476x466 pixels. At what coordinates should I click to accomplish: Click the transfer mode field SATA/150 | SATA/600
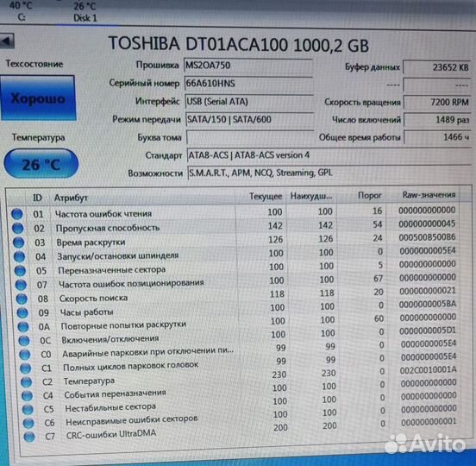pyautogui.click(x=250, y=119)
